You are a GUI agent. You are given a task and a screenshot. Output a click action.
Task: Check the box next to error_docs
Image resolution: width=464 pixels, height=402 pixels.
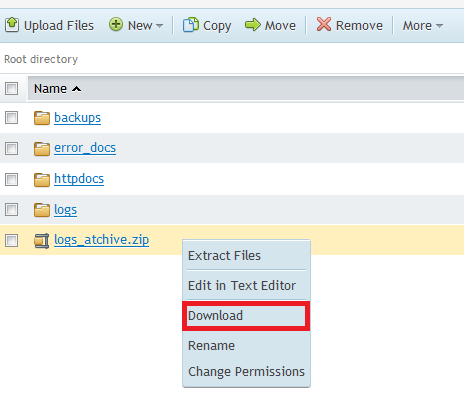pyautogui.click(x=12, y=148)
